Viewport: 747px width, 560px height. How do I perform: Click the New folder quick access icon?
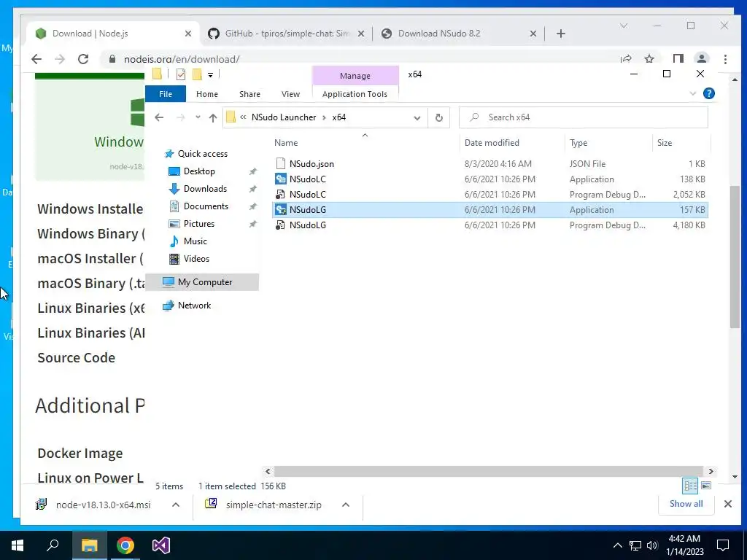tap(197, 74)
